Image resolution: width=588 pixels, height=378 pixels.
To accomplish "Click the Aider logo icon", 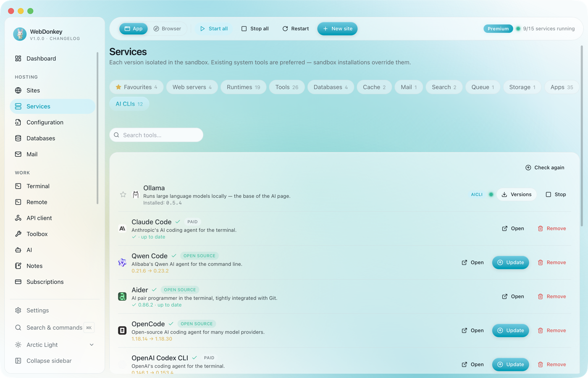I will [x=122, y=297].
